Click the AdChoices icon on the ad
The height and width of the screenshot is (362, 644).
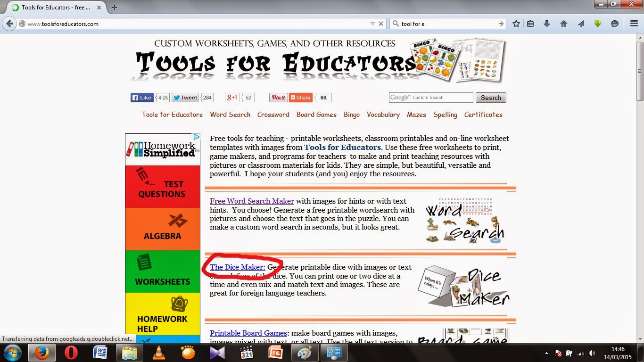[x=197, y=137]
